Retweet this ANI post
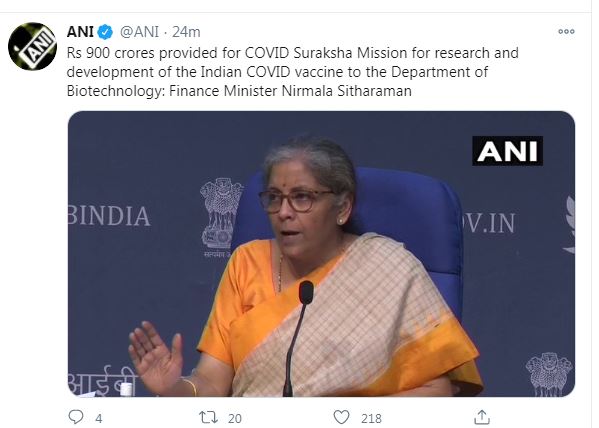 click(x=209, y=417)
